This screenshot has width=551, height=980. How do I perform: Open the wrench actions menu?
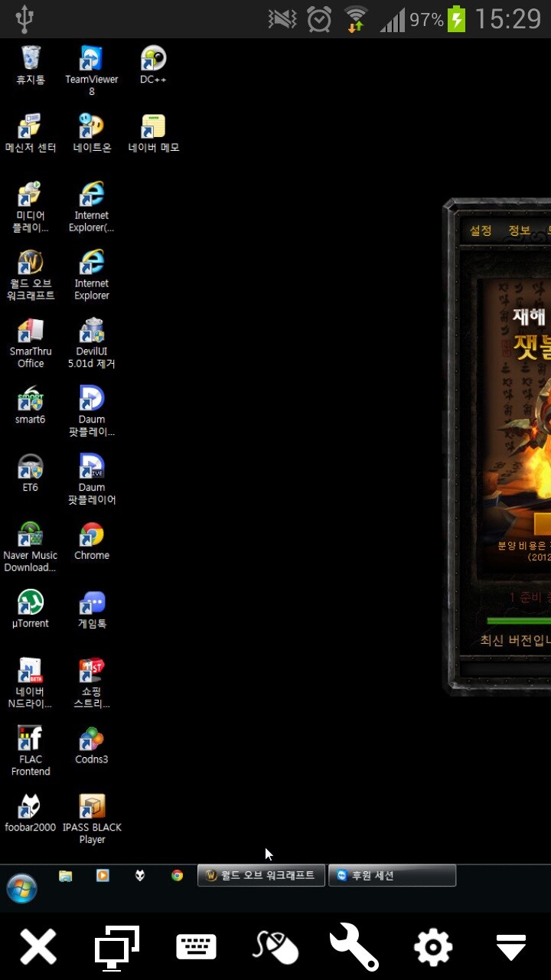click(x=354, y=947)
